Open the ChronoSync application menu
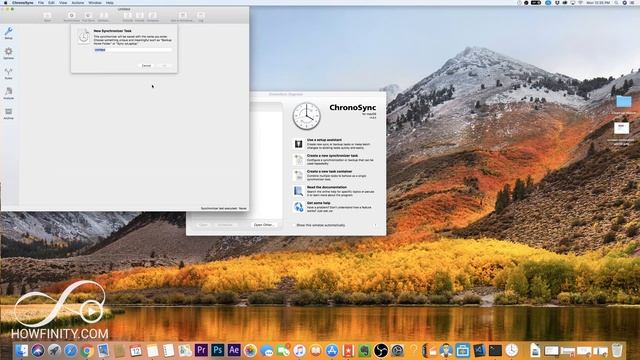Viewport: 640px width, 360px height. pyautogui.click(x=23, y=2)
